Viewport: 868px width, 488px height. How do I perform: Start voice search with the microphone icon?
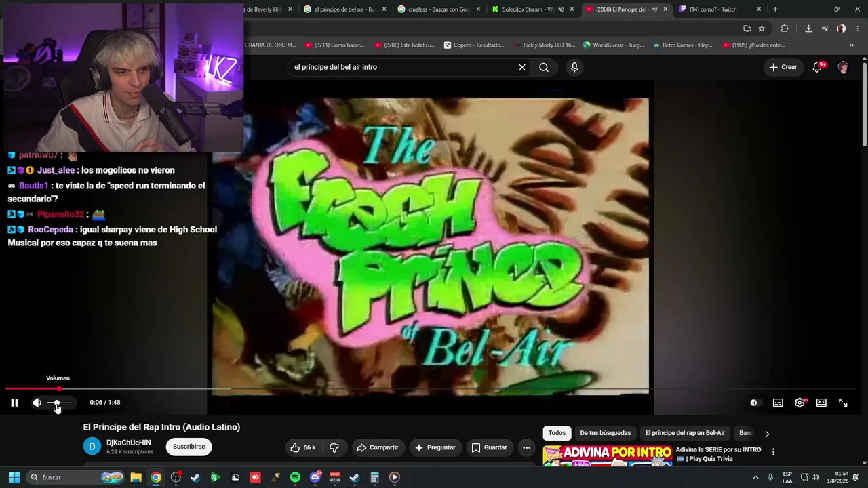[x=574, y=67]
